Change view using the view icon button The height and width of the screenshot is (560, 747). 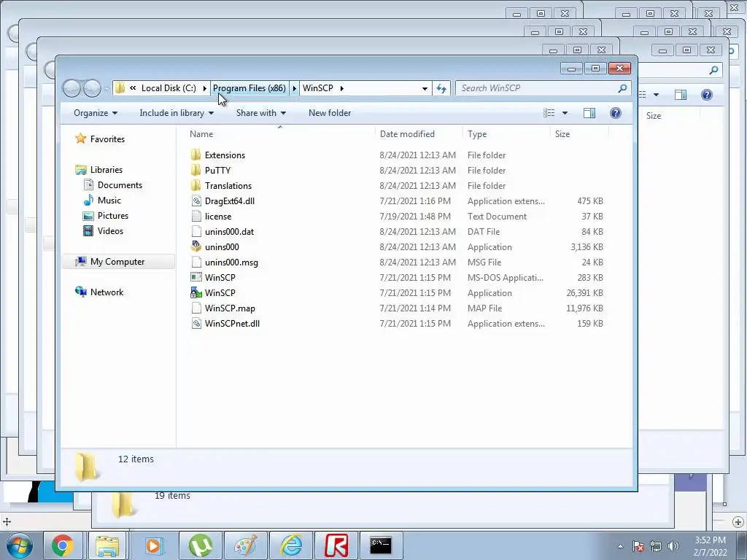click(549, 113)
